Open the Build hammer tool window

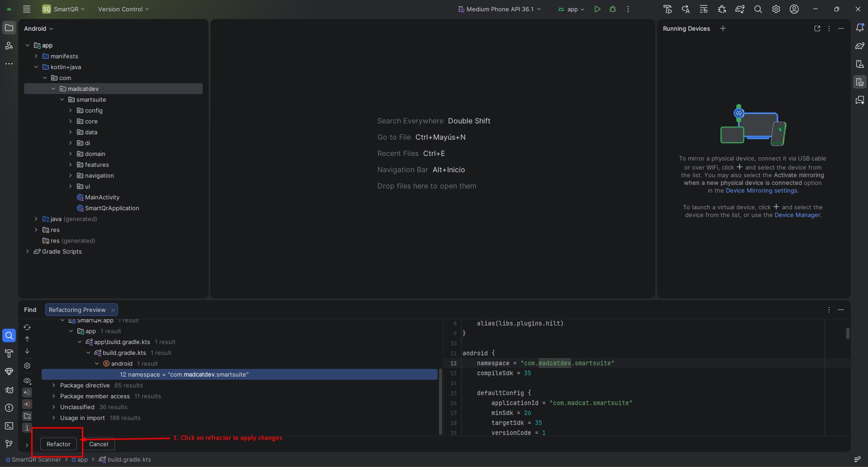pos(9,353)
